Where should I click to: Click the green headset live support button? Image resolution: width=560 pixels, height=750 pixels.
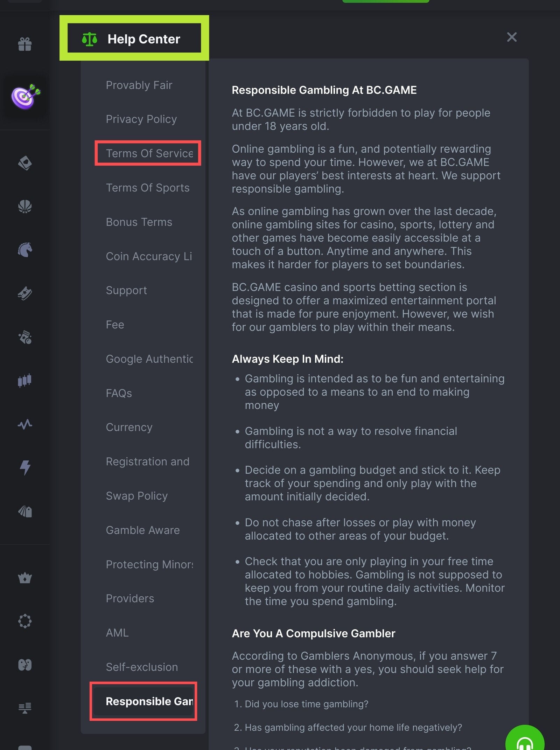(525, 739)
